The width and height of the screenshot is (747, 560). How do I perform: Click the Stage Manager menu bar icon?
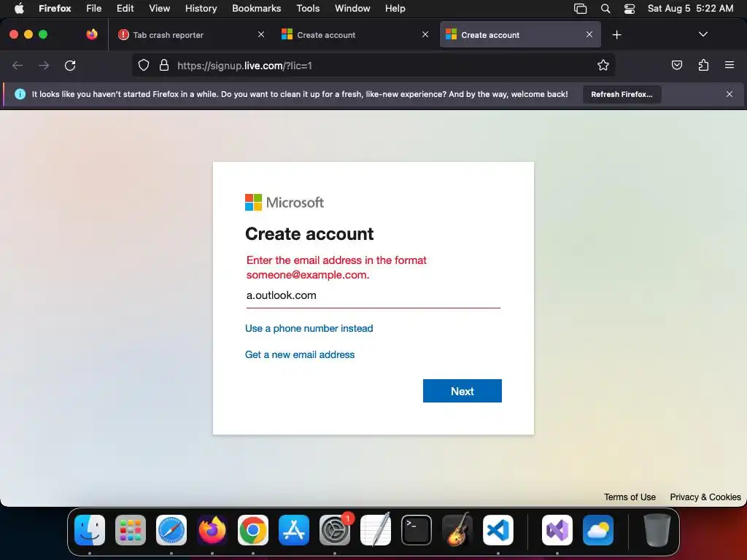tap(580, 9)
